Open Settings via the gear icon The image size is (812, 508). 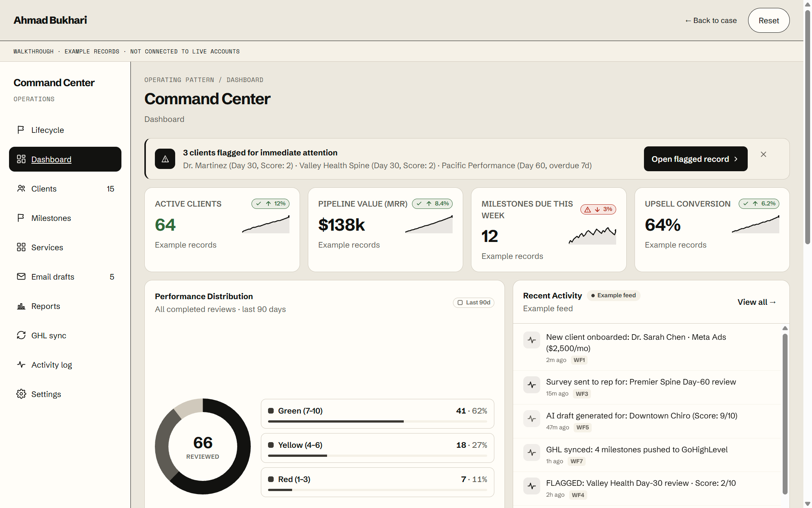coord(21,394)
